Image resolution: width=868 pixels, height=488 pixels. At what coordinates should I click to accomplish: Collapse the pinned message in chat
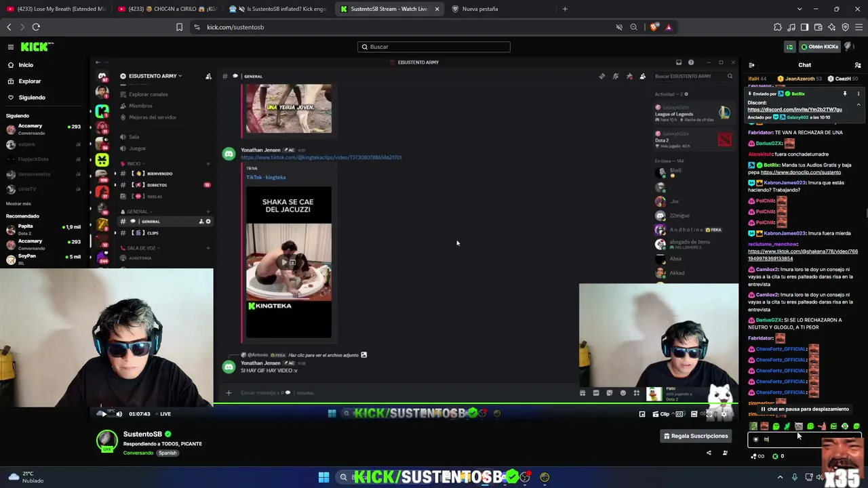pos(859,105)
